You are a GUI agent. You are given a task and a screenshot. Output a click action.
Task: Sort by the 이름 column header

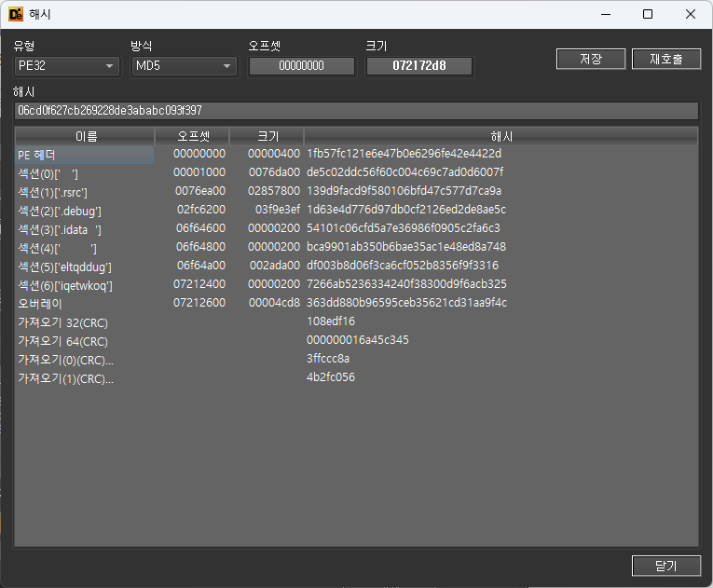tap(85, 136)
